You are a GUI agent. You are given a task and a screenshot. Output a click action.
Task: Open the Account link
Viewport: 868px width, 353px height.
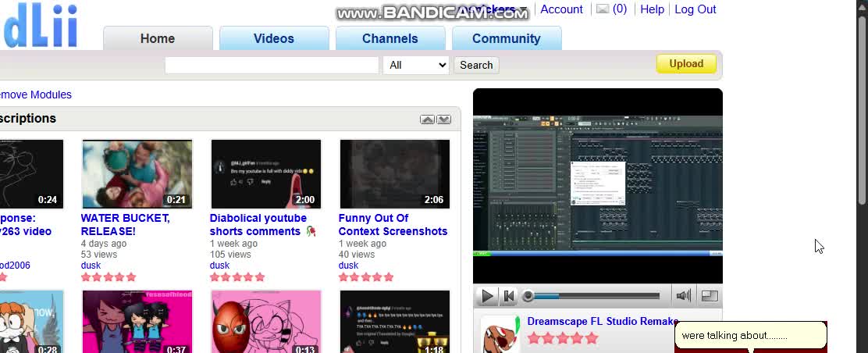coord(561,9)
